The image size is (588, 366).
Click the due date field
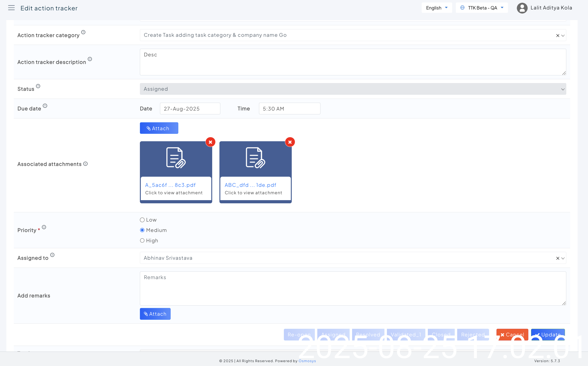190,109
